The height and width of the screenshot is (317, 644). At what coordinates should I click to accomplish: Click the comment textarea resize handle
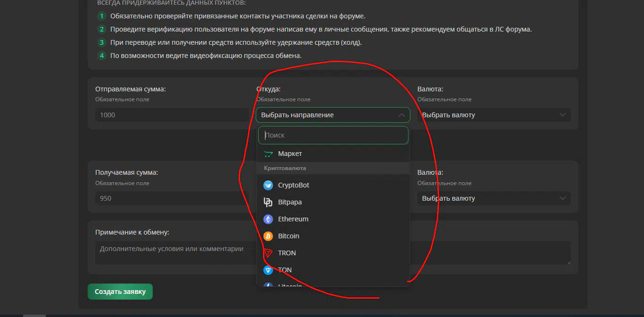click(x=569, y=263)
